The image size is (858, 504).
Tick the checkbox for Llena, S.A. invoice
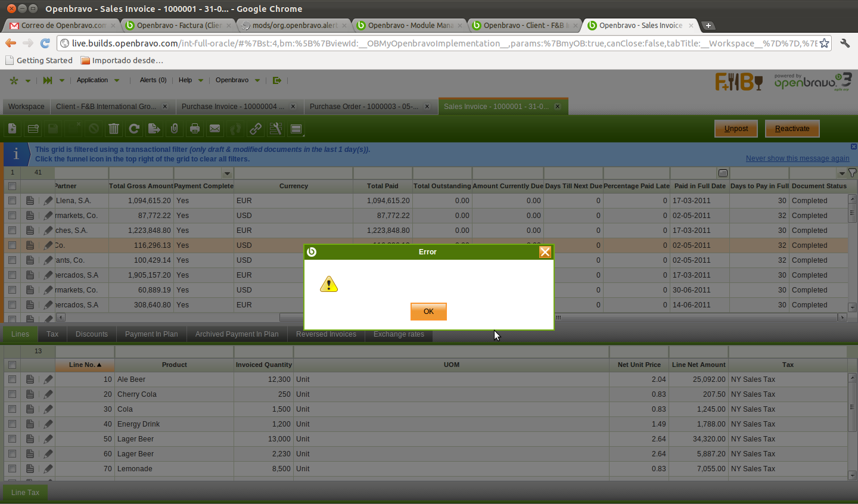(12, 201)
